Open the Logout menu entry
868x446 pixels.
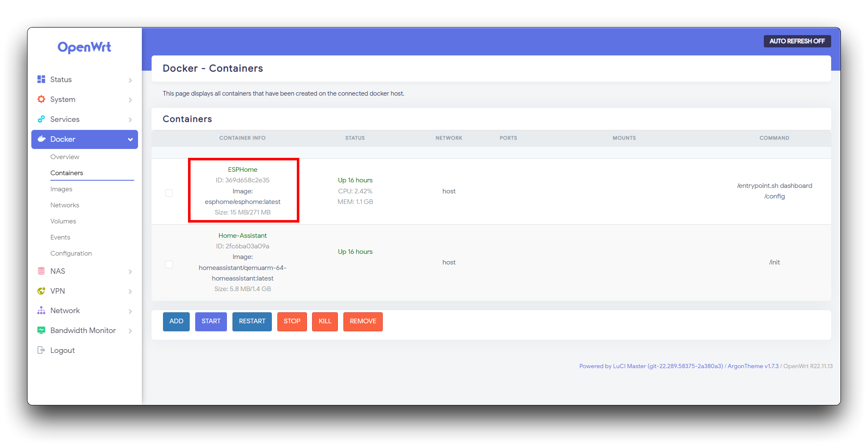(62, 350)
